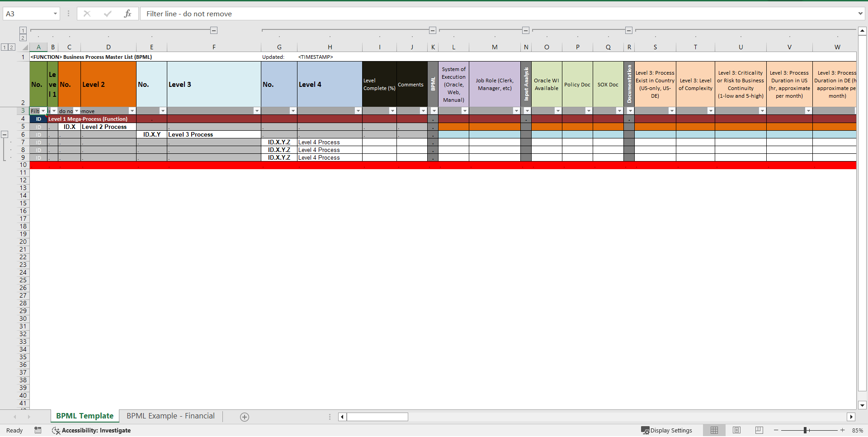Image resolution: width=868 pixels, height=437 pixels.
Task: Adjust the zoom slider in the status bar
Action: click(x=805, y=430)
